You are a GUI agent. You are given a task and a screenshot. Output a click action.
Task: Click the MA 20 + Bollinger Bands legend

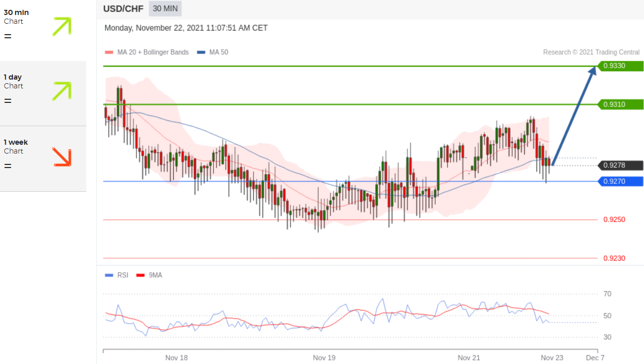point(147,52)
